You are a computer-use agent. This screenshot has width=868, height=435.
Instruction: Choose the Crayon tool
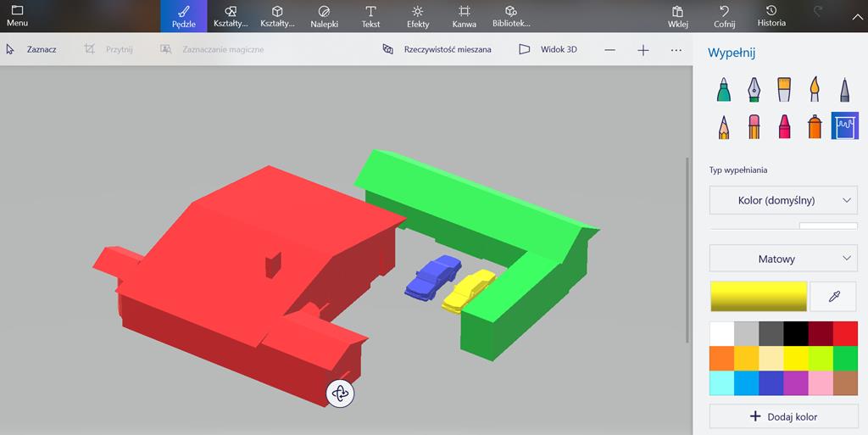point(784,126)
